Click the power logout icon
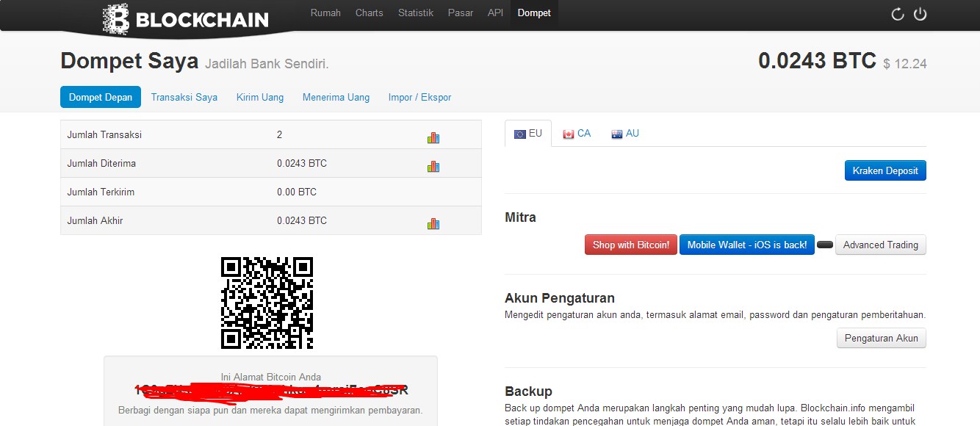980x426 pixels. 920,14
